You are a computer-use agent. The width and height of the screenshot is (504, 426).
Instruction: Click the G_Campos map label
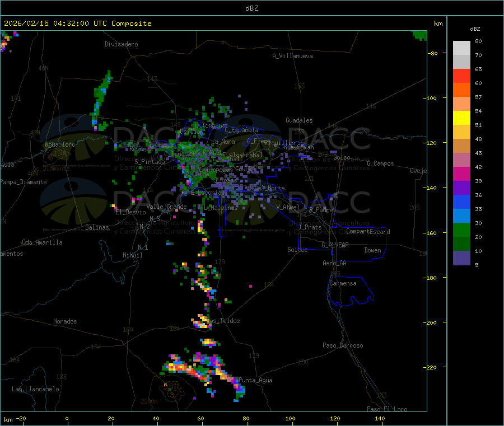(381, 163)
